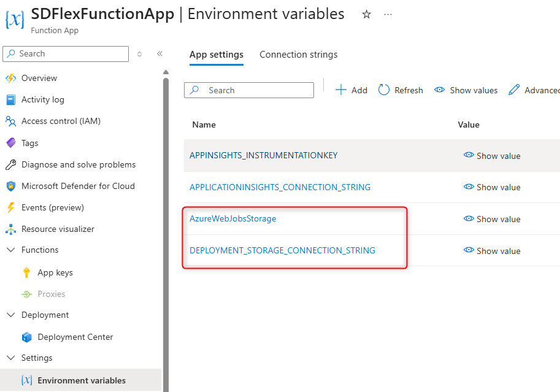The width and height of the screenshot is (560, 392).
Task: Open the DEPLOYMENT_STORAGE_CONNECTION_STRING setting
Action: coord(282,250)
